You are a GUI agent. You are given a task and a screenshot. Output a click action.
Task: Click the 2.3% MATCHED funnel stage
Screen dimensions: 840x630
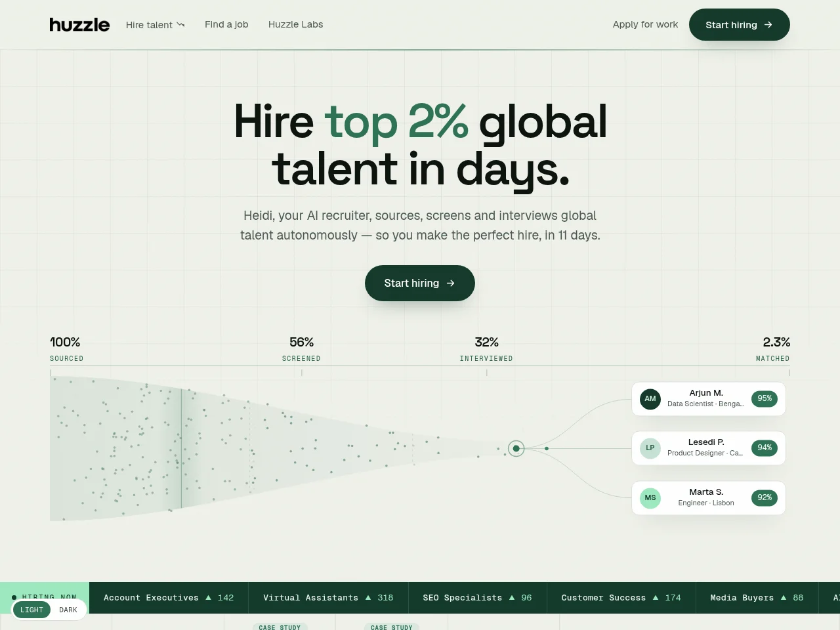coord(773,349)
